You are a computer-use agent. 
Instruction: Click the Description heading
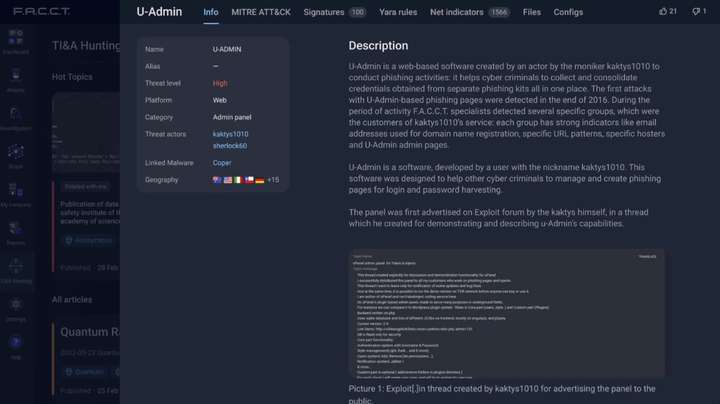378,45
